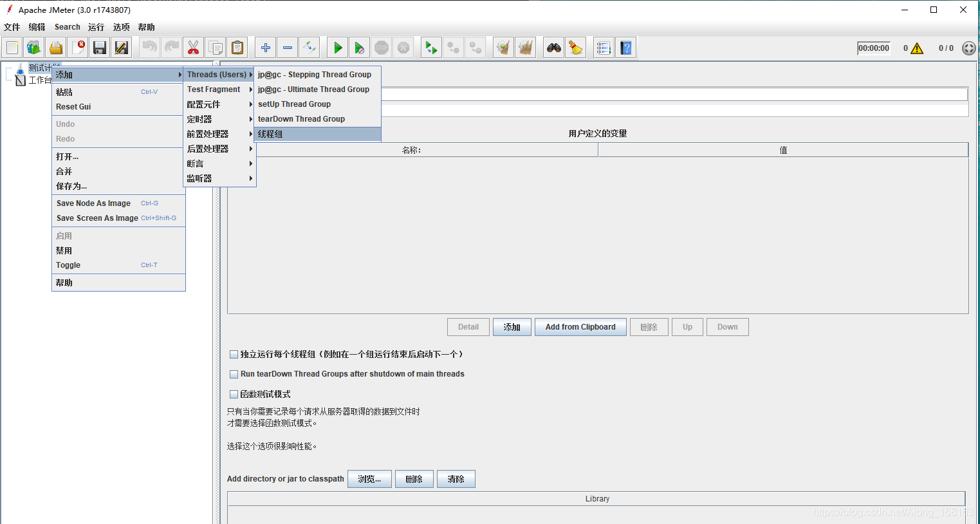The image size is (980, 524).
Task: Select the 工作台 tree node
Action: [40, 80]
